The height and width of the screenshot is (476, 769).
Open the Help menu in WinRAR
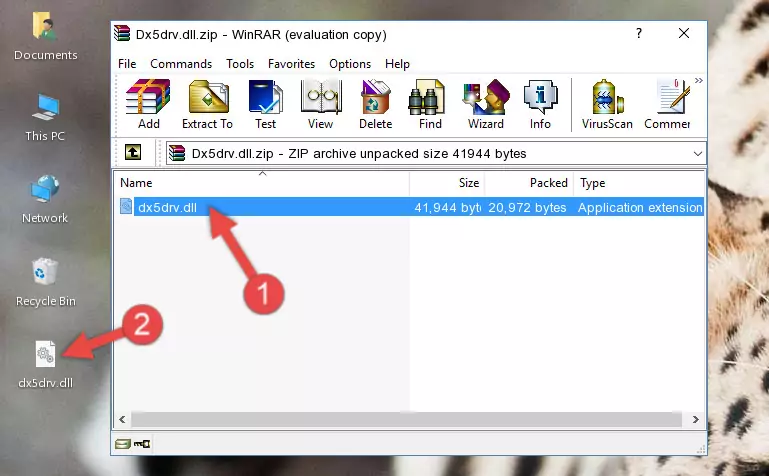397,64
